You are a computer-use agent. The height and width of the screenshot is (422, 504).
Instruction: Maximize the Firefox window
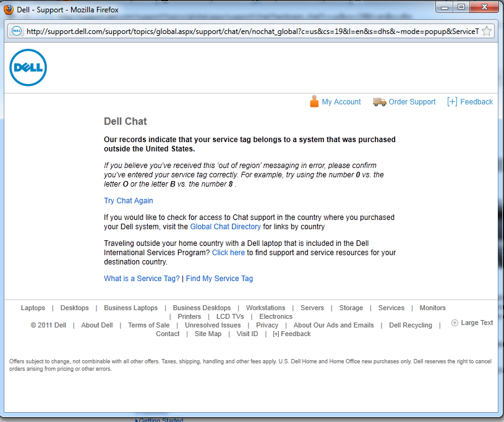[x=461, y=7]
